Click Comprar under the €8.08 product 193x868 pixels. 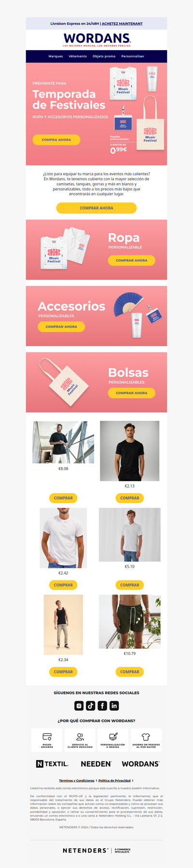coord(63,498)
